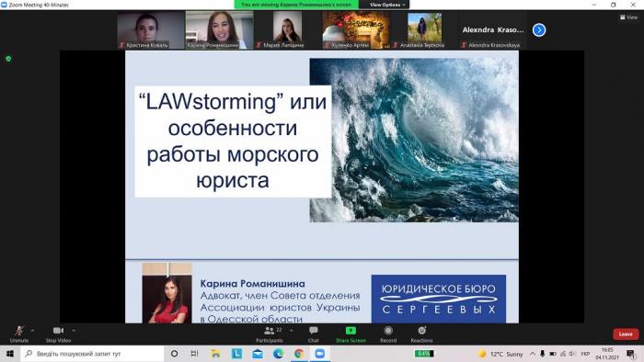Open audio options arrow next to Unmute
Image resolution: width=644 pixels, height=362 pixels.
pos(32,330)
